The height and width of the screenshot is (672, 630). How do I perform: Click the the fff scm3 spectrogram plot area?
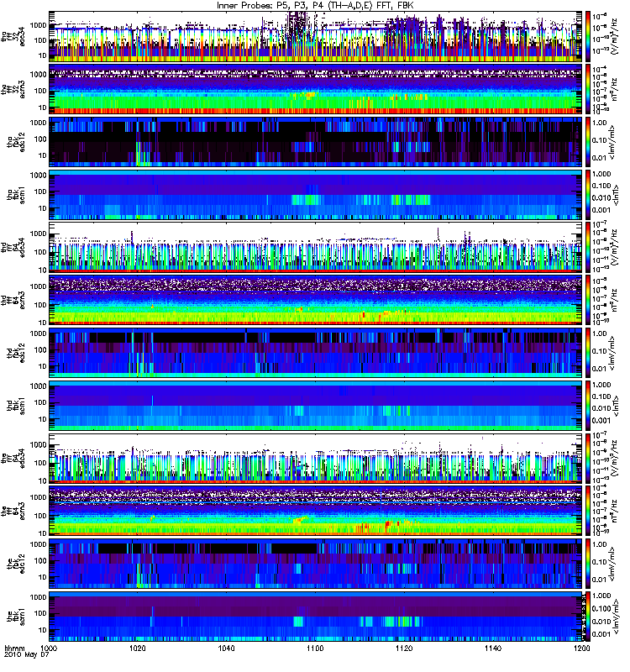click(x=316, y=511)
